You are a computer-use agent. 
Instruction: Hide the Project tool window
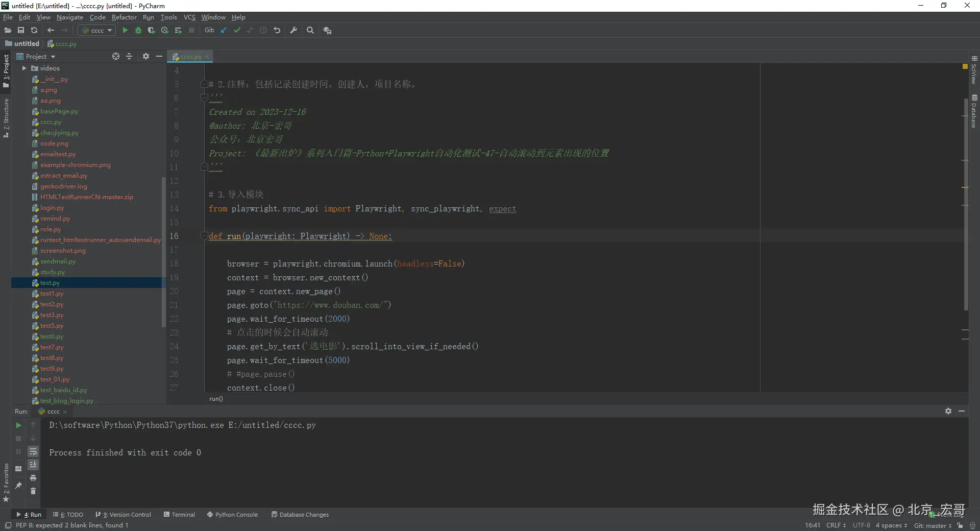[159, 57]
